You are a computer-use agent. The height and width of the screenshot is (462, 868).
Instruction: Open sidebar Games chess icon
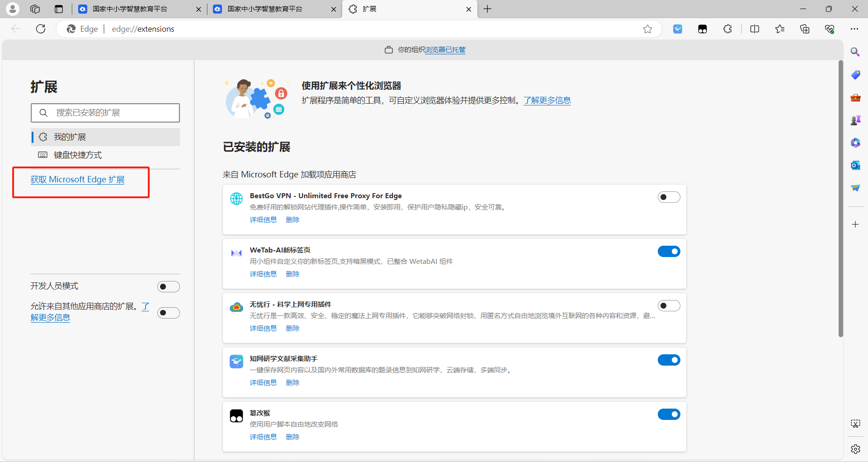coord(855,120)
